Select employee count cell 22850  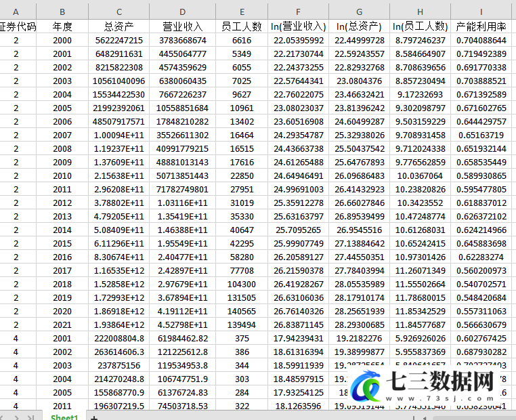click(x=242, y=175)
